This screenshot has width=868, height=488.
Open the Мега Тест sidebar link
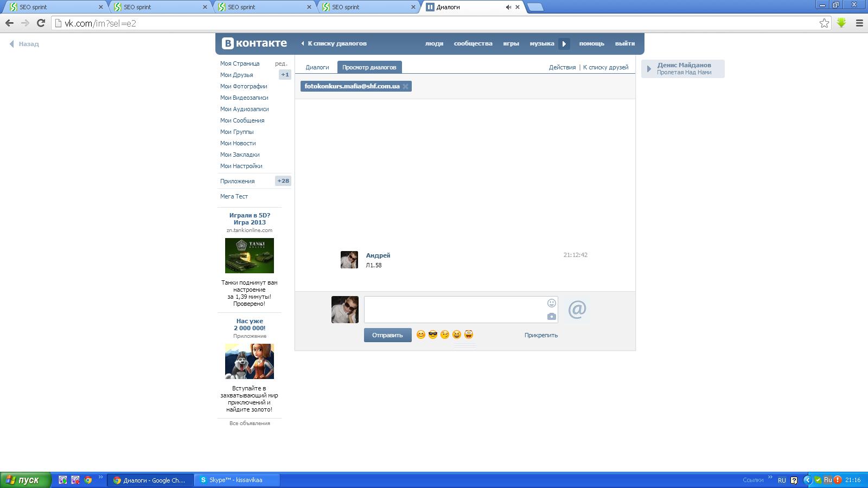pos(234,196)
